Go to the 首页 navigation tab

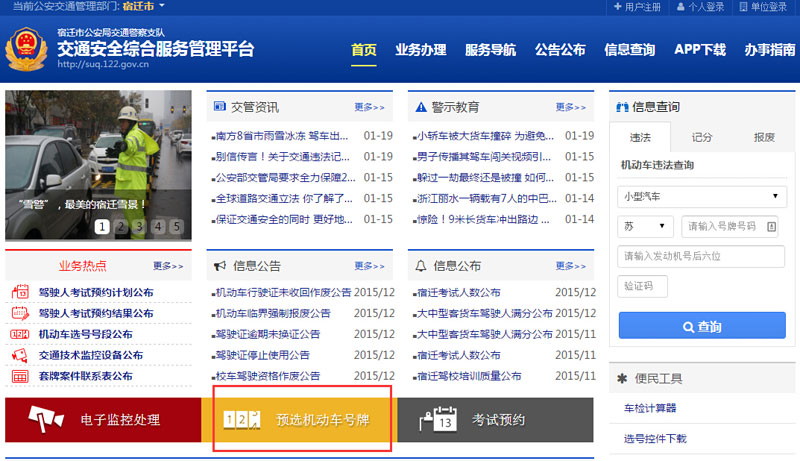tap(364, 50)
